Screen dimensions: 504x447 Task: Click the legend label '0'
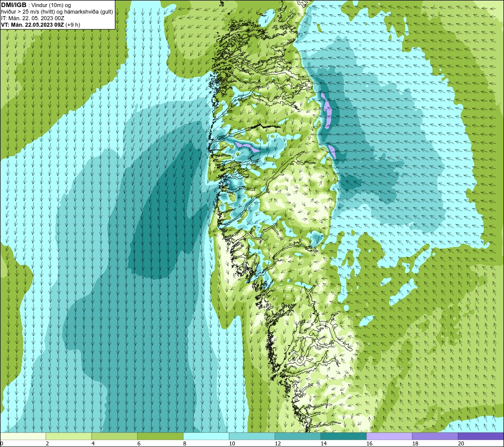2,443
